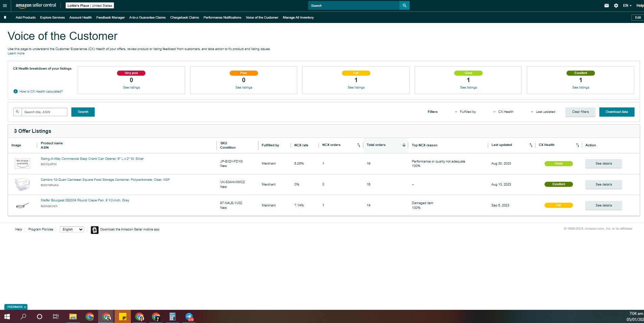Click the amazon seller central logo
This screenshot has width=644, height=323.
point(36,5)
